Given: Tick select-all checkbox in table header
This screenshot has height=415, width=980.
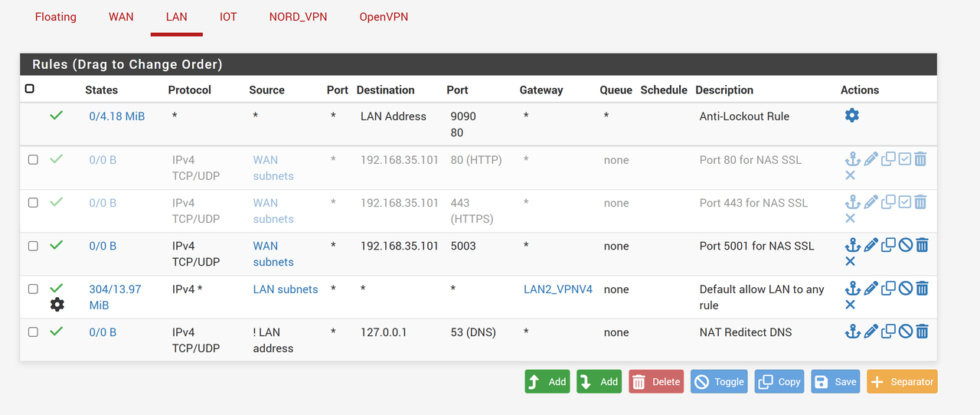Looking at the screenshot, I should (x=29, y=89).
